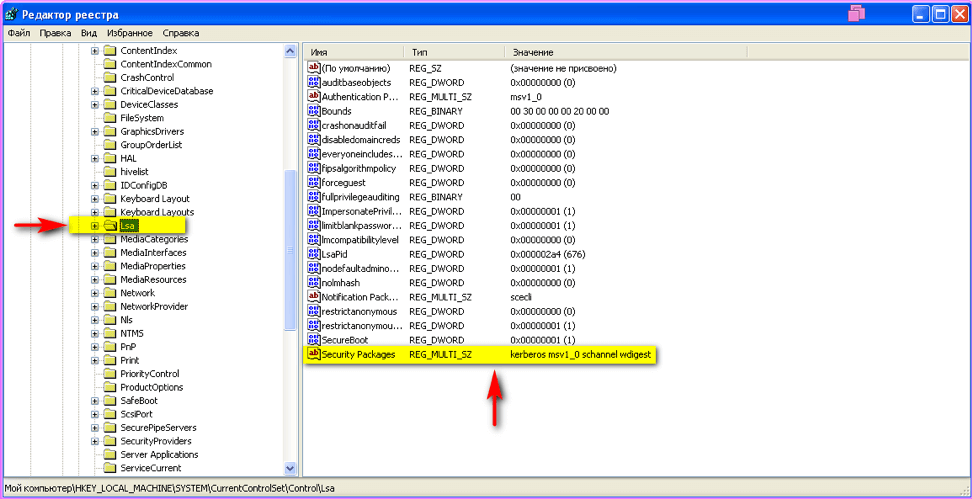This screenshot has width=972, height=499.
Task: Click the CrashControl folder icon
Action: point(110,77)
